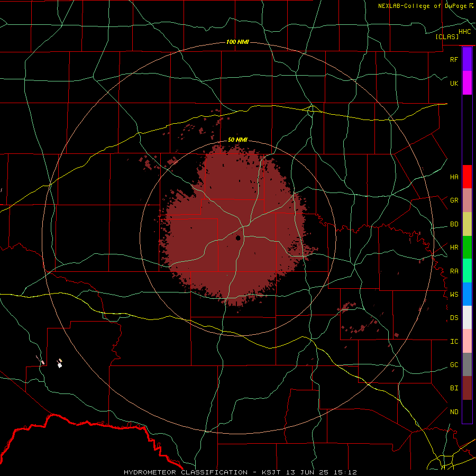Click the '[CLAS]' units label
The image size is (476, 476).
[x=447, y=36]
